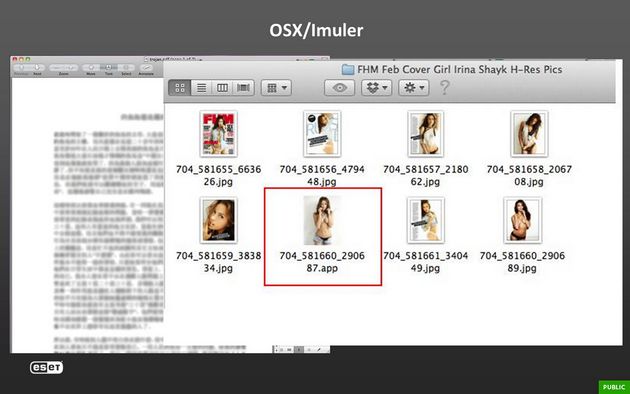Viewport: 630px width, 394px height.
Task: Click file name 704_581657_218062.jpg
Action: pos(425,176)
